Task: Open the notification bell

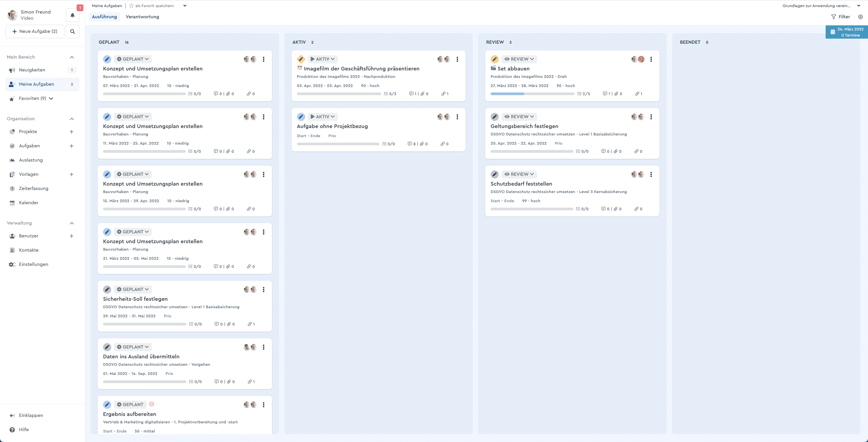Action: [73, 15]
